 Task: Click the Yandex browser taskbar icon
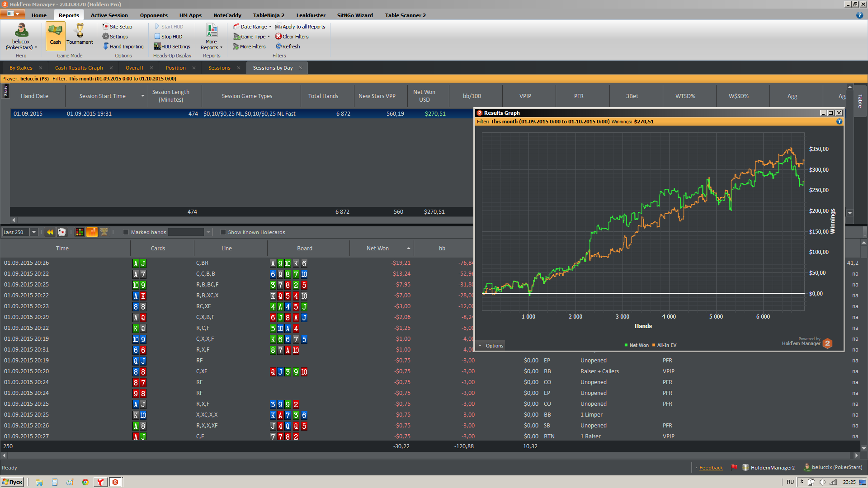click(x=100, y=482)
